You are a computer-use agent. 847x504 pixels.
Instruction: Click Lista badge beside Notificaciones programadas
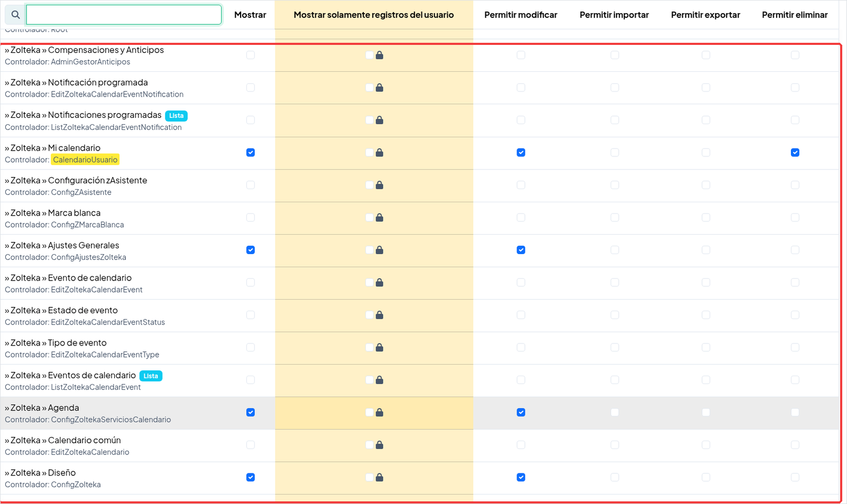click(176, 116)
